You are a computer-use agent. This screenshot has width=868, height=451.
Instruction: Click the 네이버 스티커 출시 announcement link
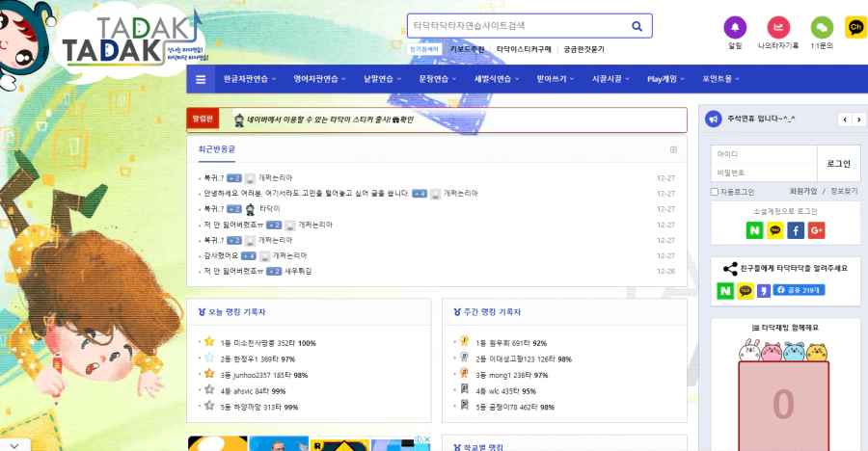330,119
